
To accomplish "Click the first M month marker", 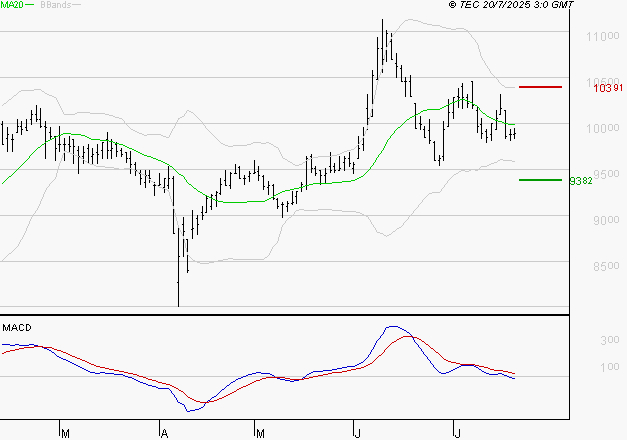I will click(66, 434).
